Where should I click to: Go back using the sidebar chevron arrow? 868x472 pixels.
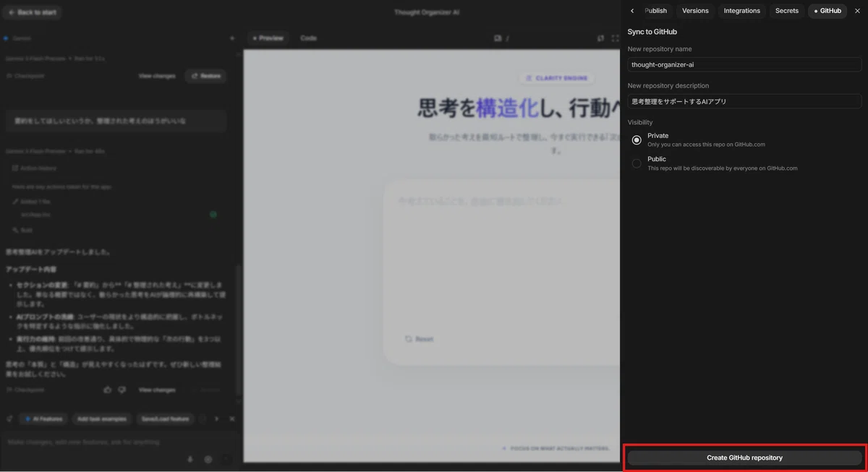(x=632, y=11)
